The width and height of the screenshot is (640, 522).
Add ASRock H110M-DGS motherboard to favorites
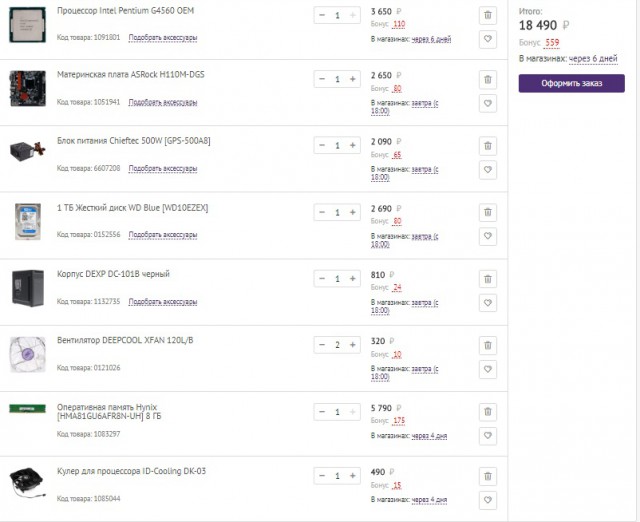click(x=488, y=103)
